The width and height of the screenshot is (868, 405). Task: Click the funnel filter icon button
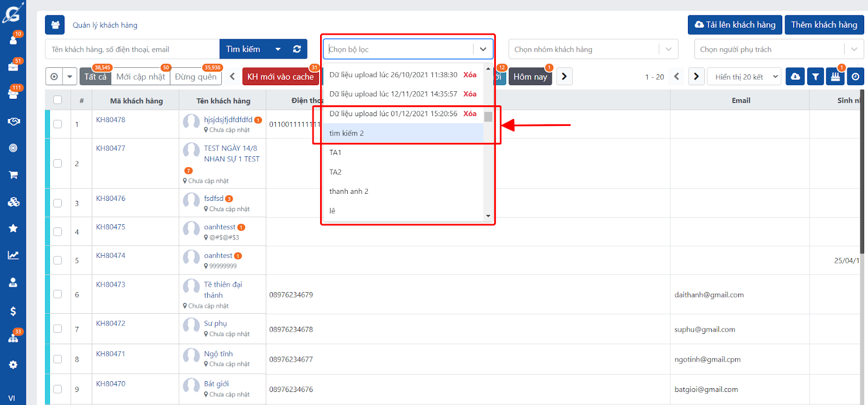tap(815, 77)
